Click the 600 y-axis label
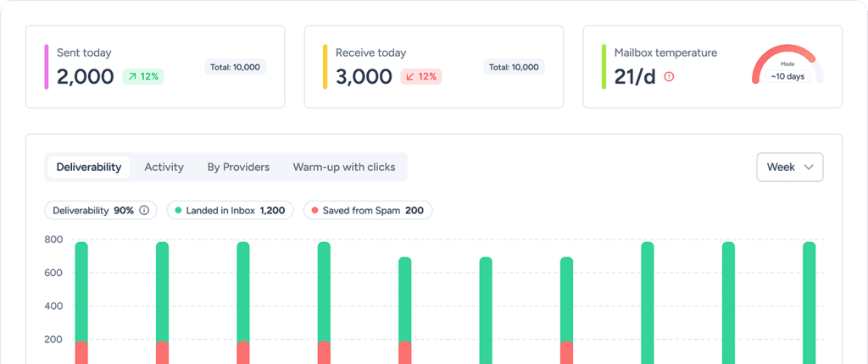 tap(53, 273)
